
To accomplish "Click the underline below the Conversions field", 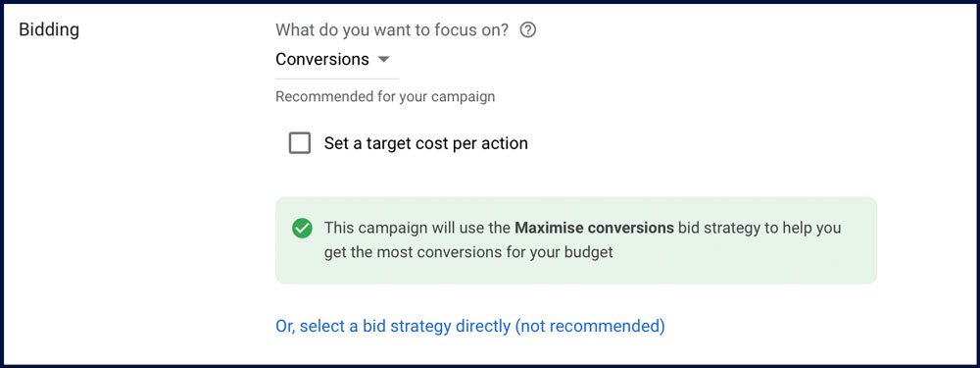I will [337, 79].
